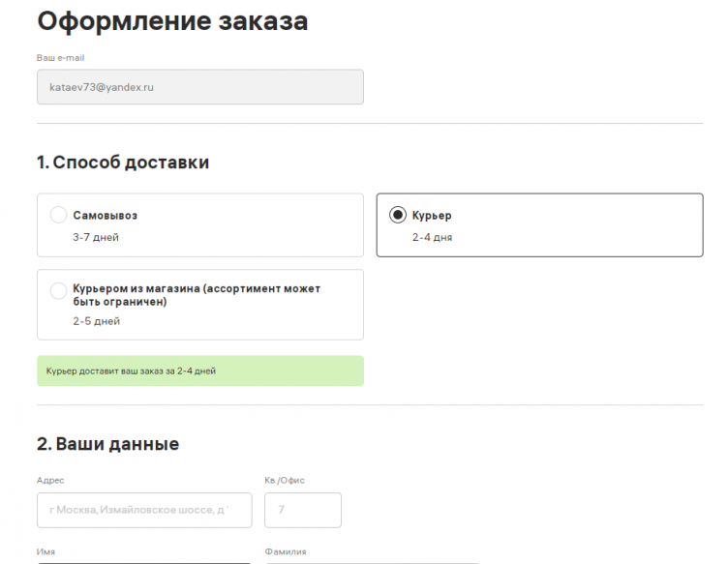
Task: Focus the Кв./Офис input field
Action: (x=303, y=510)
